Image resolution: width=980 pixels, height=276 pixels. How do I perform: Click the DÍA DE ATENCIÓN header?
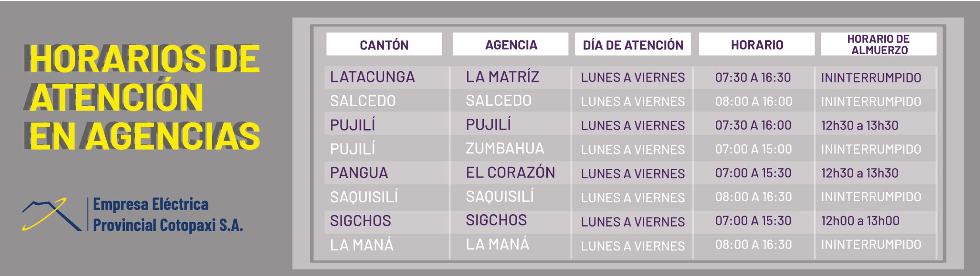pyautogui.click(x=633, y=44)
